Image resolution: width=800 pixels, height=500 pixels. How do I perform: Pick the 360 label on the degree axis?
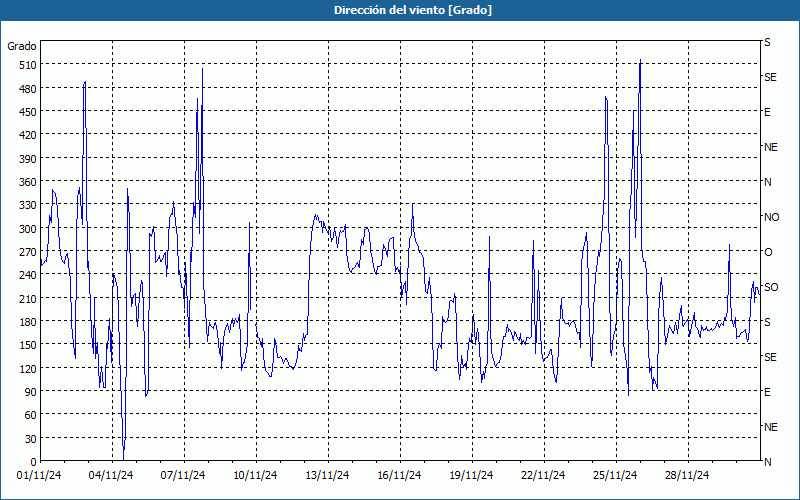tap(28, 182)
